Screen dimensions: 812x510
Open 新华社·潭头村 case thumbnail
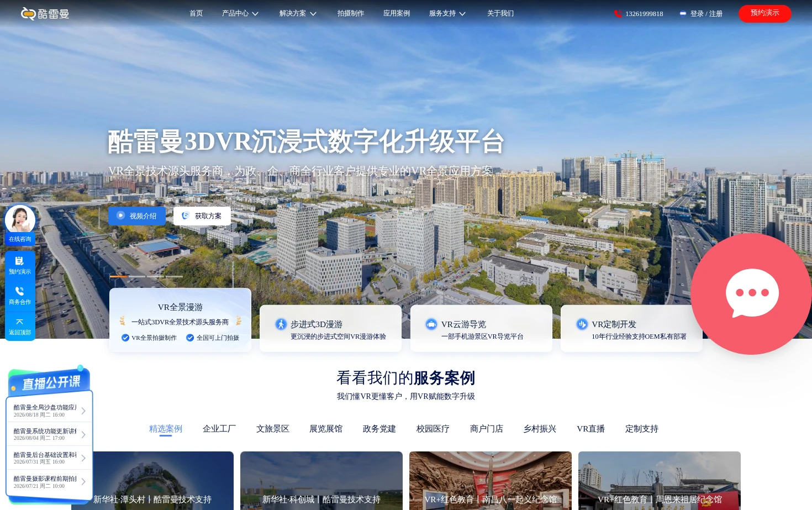coord(152,481)
